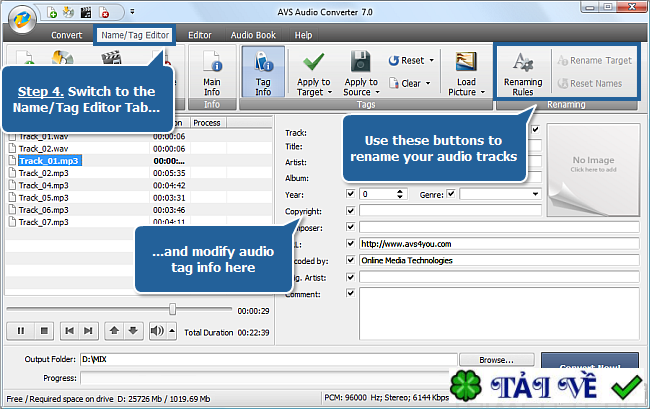
Task: Click the playback position slider
Action: tap(173, 310)
